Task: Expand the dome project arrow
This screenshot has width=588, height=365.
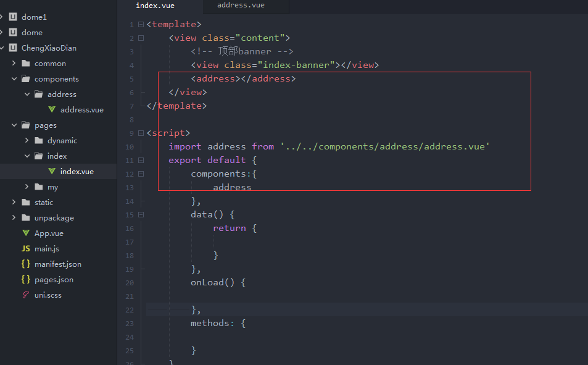Action: click(x=2, y=32)
